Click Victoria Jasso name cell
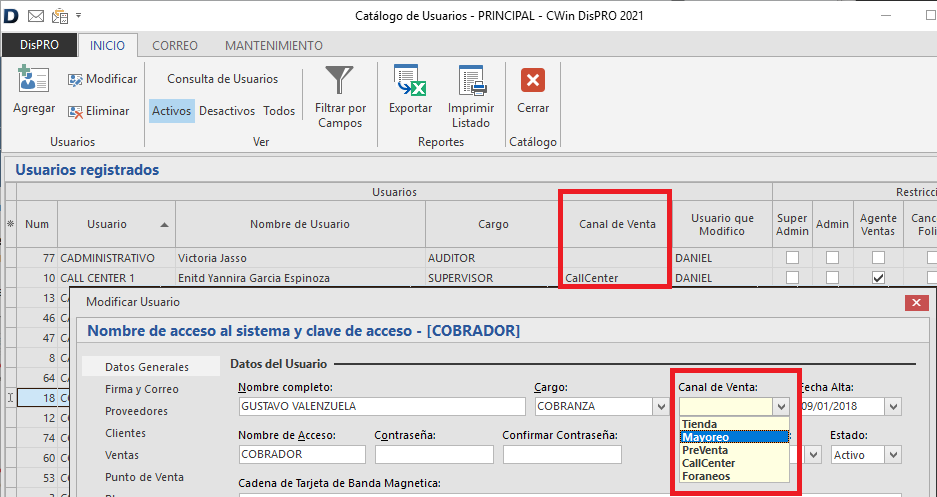The height and width of the screenshot is (497, 937). [300, 258]
